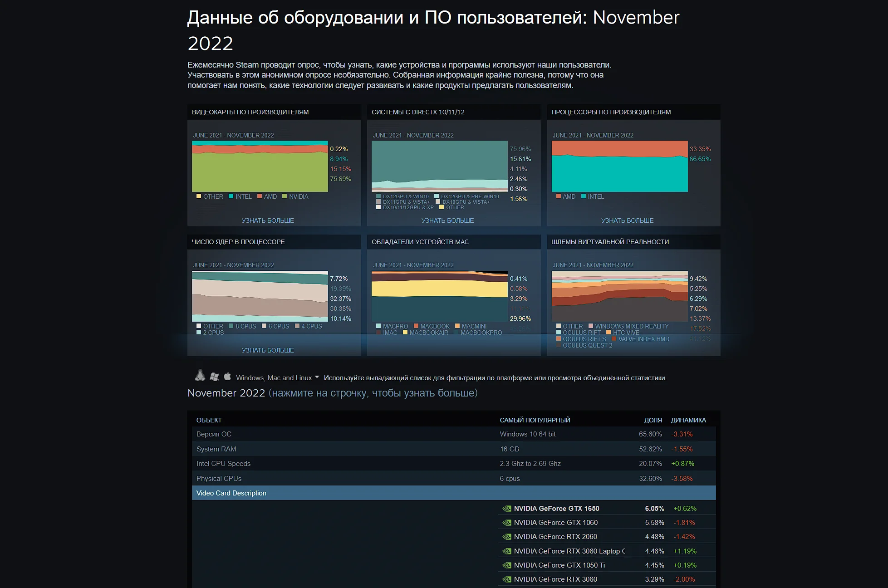Click NVIDIA icon beside RTX 3060 Laptop GPU
This screenshot has height=588, width=888.
(507, 551)
